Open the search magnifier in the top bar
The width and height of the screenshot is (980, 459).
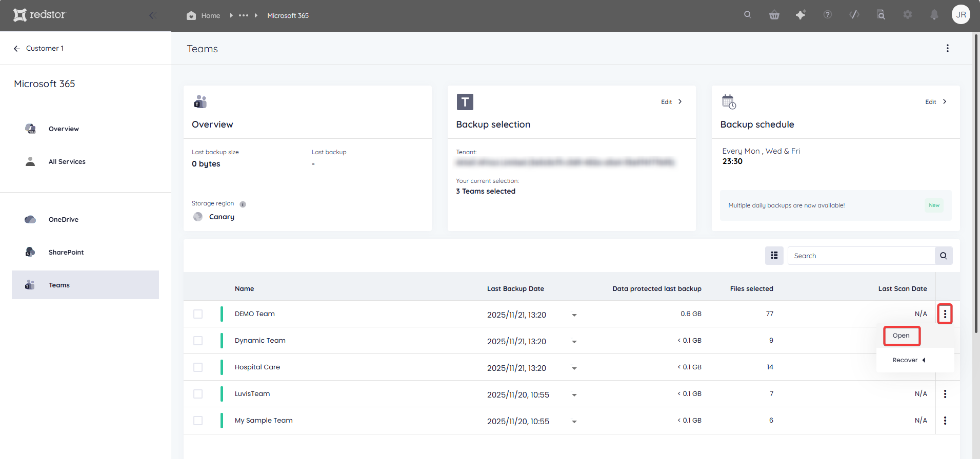[748, 14]
